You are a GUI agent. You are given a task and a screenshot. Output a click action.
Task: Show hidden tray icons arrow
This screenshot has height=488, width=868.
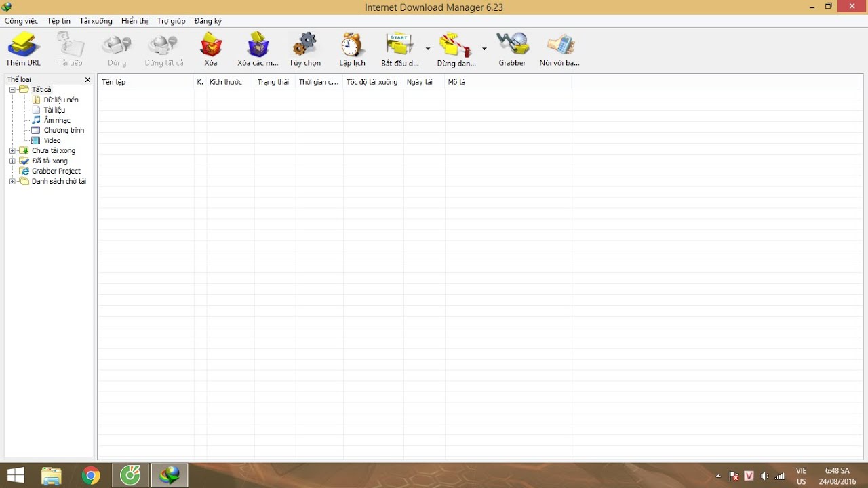click(718, 476)
